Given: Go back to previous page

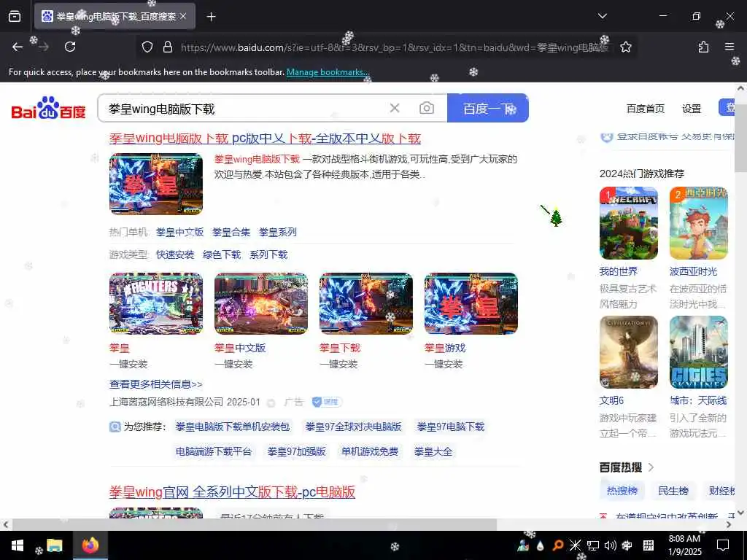Looking at the screenshot, I should (x=18, y=47).
